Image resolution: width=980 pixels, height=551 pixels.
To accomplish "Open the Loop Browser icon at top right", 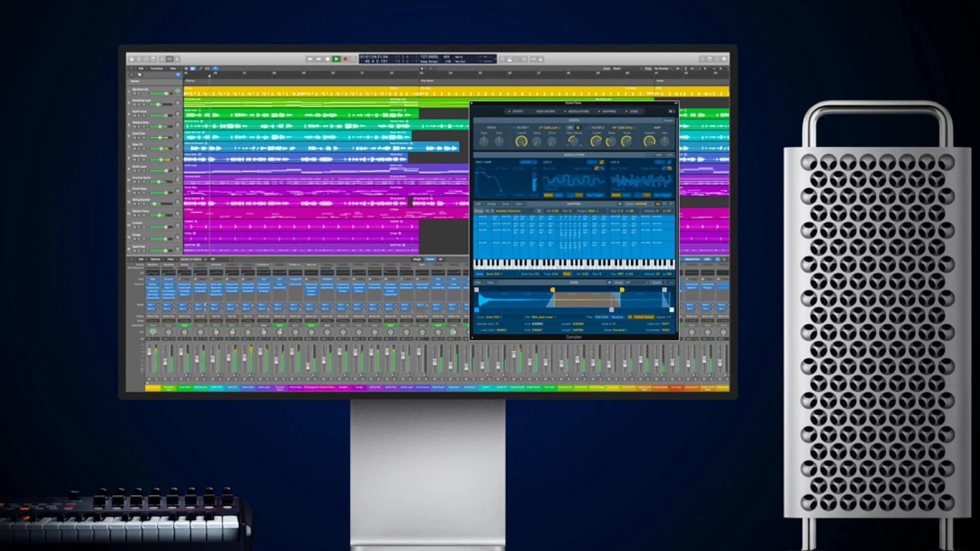I will [716, 59].
